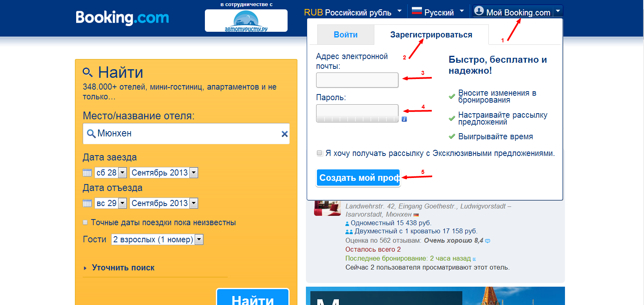The image size is (644, 305).
Task: Click the password info icon
Action: 404,119
